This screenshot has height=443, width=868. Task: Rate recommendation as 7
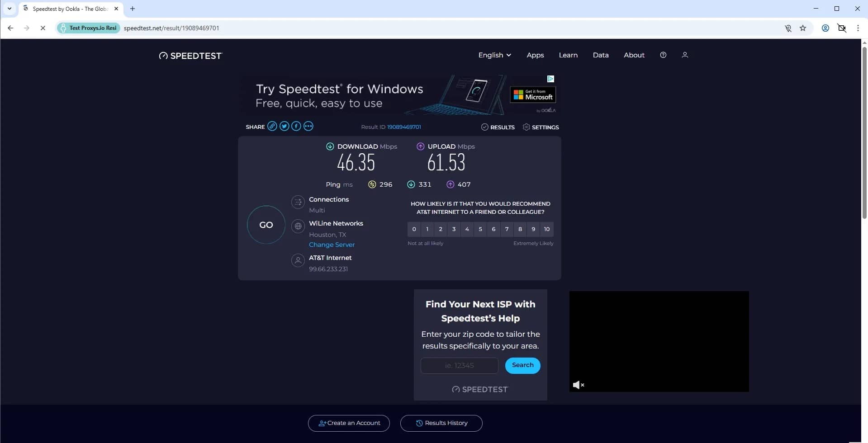pos(507,229)
